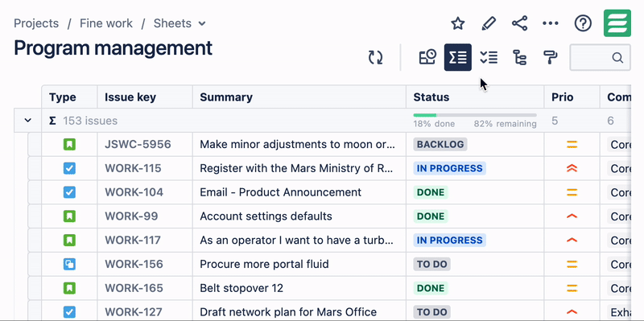Click medium priority icon of WORK-165
The height and width of the screenshot is (321, 644).
[x=572, y=288]
